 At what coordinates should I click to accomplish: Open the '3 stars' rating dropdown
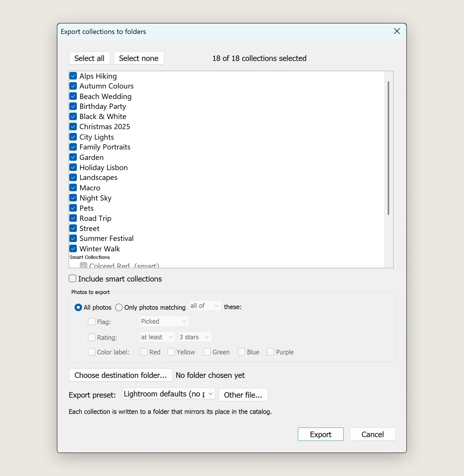tap(195, 337)
